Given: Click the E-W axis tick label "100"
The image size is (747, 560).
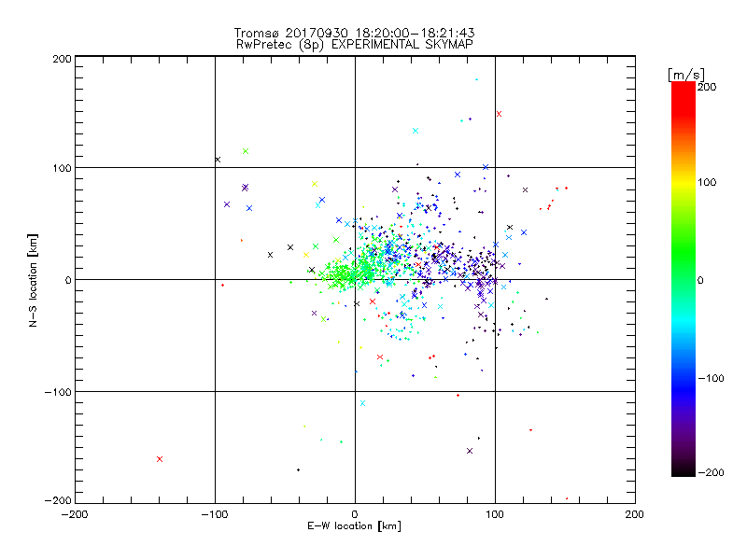Looking at the screenshot, I should click(x=495, y=514).
